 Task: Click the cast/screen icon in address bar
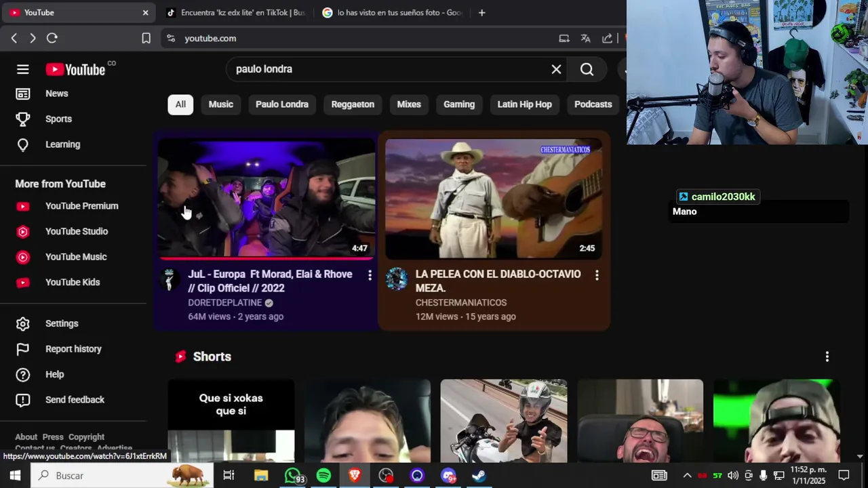pos(564,39)
